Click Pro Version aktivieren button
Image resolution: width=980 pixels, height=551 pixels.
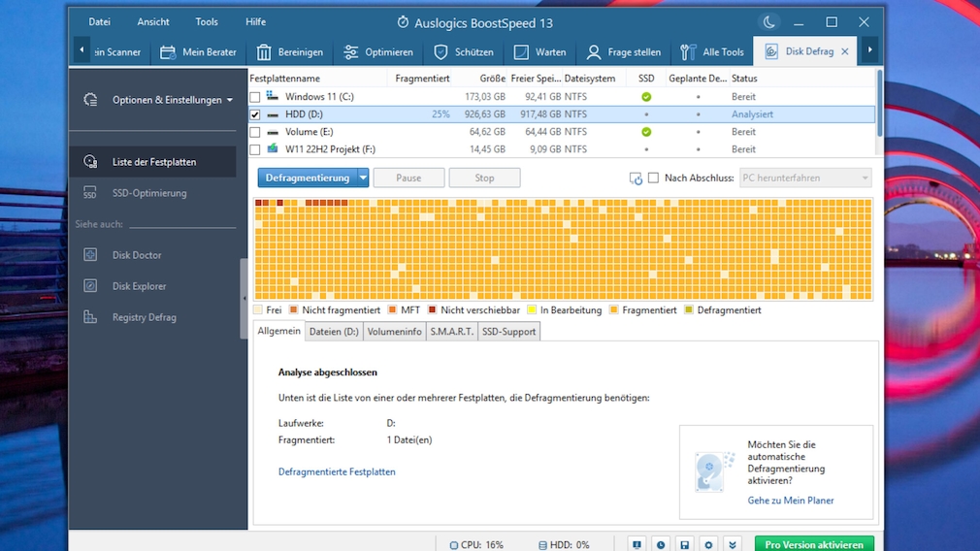(x=813, y=545)
